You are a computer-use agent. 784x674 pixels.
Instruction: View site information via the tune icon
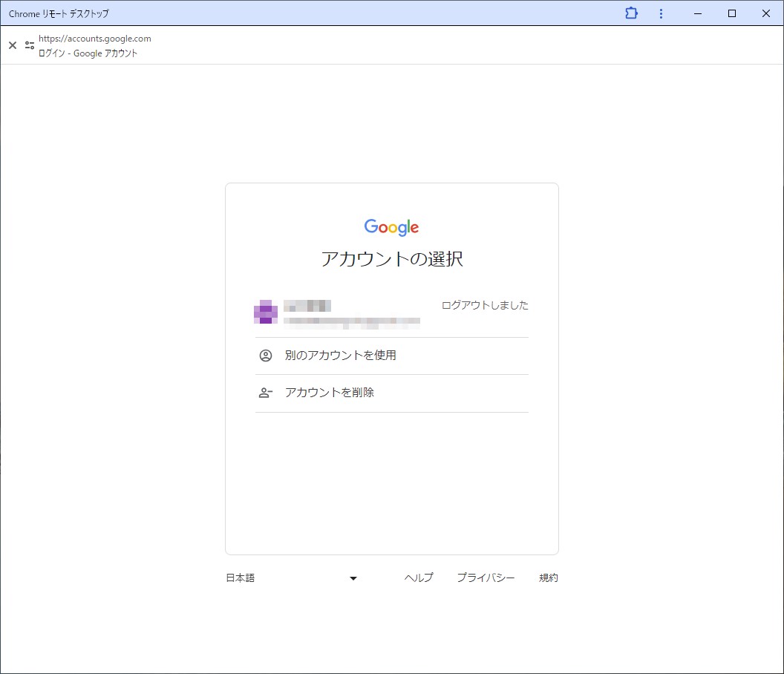pyautogui.click(x=30, y=45)
